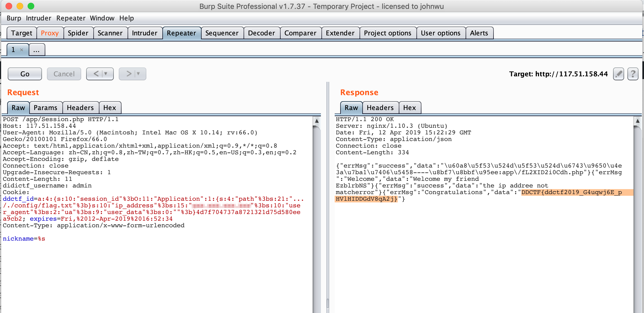Open the Intruder menu in menu bar
Image resolution: width=644 pixels, height=313 pixels.
(38, 18)
